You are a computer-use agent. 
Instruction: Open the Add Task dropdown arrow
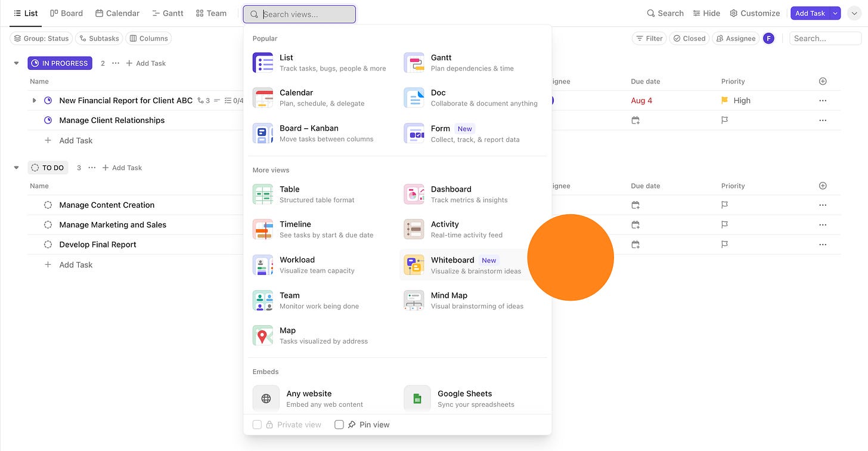point(835,13)
